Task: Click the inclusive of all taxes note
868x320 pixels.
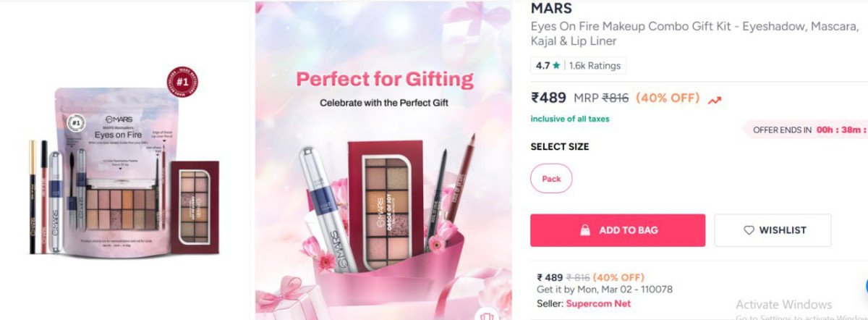Action: point(570,119)
